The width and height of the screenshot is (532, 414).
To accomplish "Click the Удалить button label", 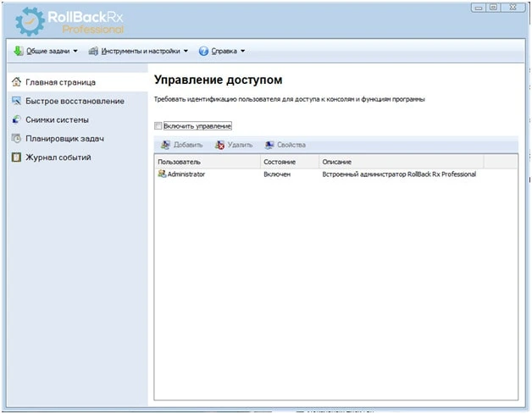I will [240, 145].
